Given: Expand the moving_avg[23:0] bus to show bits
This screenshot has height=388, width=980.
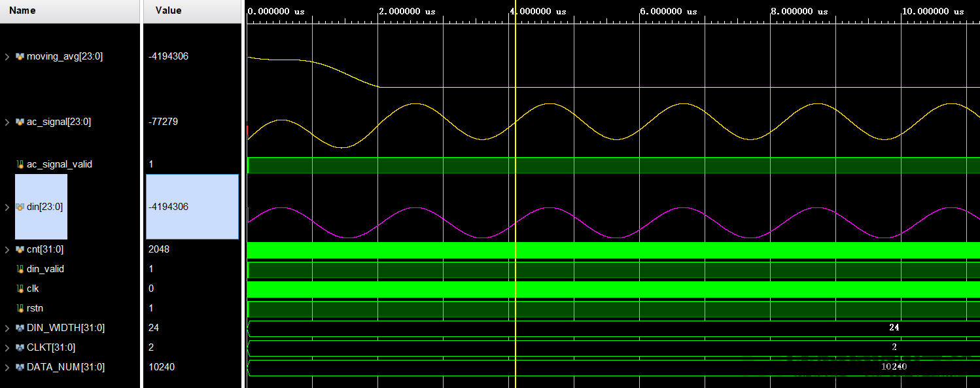Looking at the screenshot, I should (7, 56).
